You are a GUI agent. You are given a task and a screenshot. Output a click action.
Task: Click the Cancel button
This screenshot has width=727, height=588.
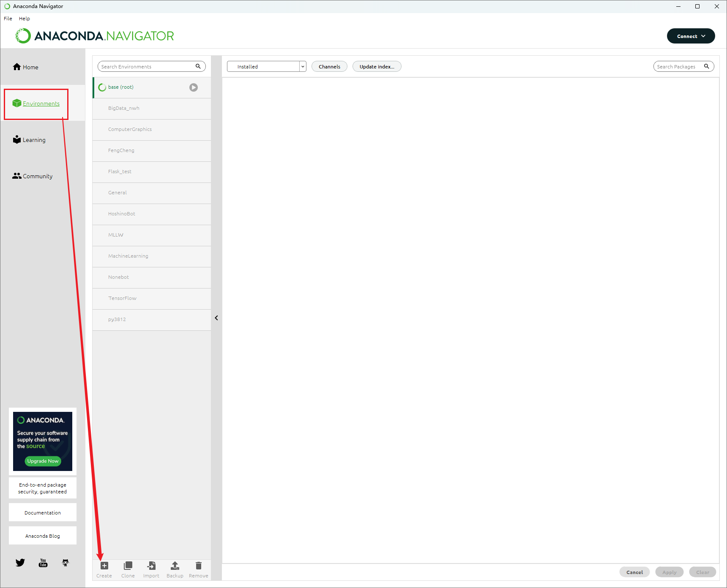[x=634, y=572]
